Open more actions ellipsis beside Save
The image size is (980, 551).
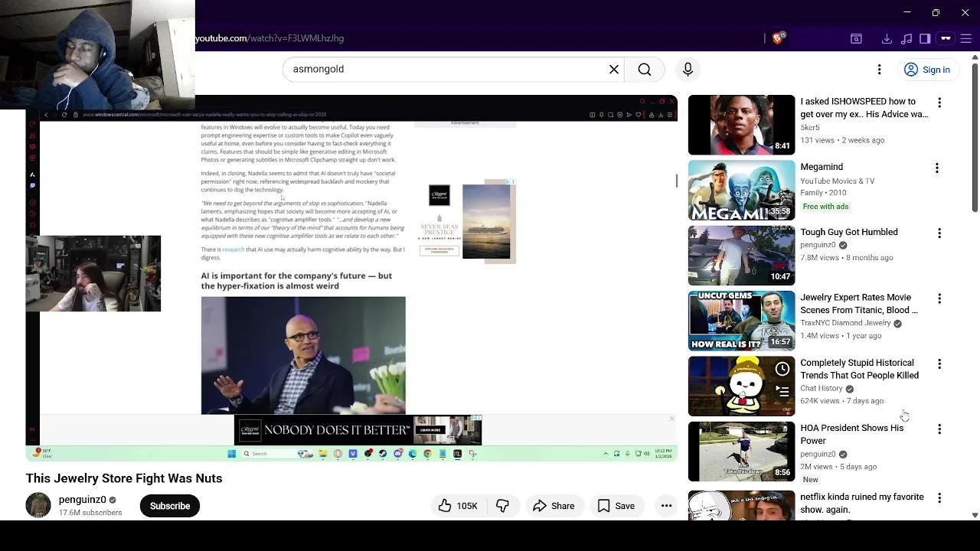pyautogui.click(x=666, y=506)
